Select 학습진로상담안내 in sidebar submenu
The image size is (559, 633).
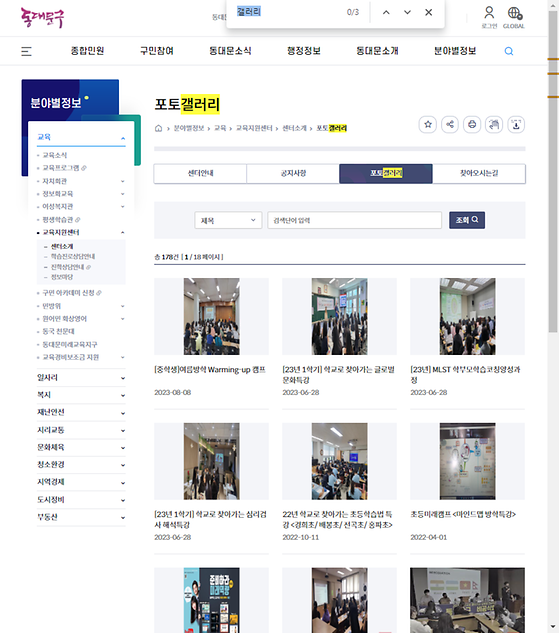(73, 256)
